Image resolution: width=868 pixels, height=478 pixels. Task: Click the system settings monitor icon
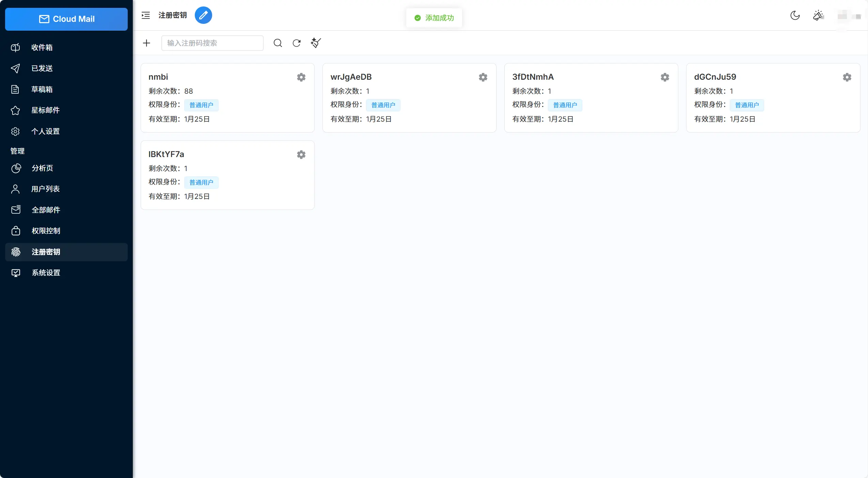[16, 273]
